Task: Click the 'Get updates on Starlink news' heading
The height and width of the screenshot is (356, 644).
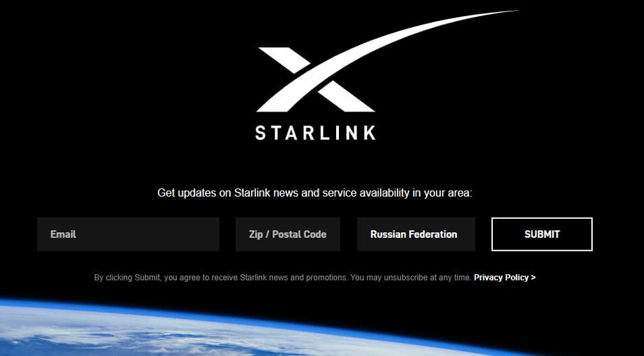Action: click(x=315, y=193)
